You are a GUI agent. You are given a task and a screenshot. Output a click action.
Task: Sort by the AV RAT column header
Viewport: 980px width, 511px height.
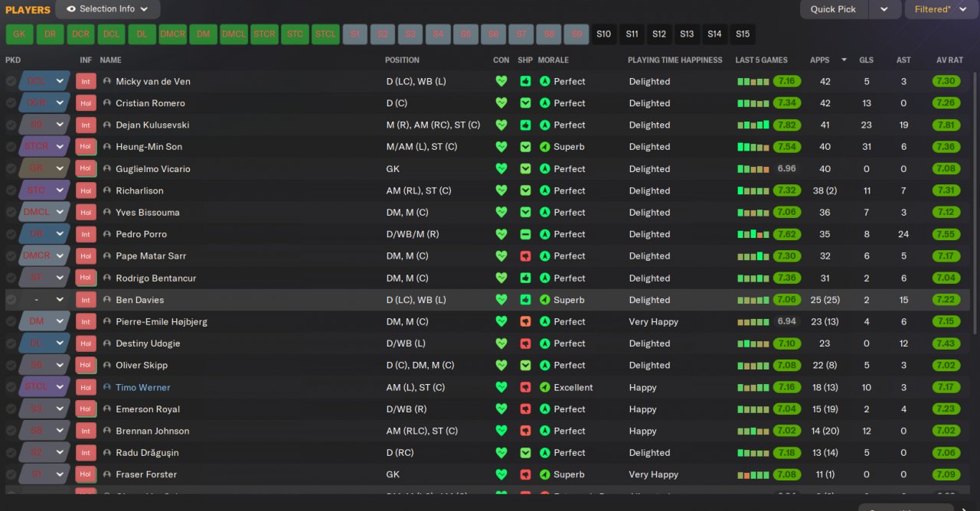(948, 60)
